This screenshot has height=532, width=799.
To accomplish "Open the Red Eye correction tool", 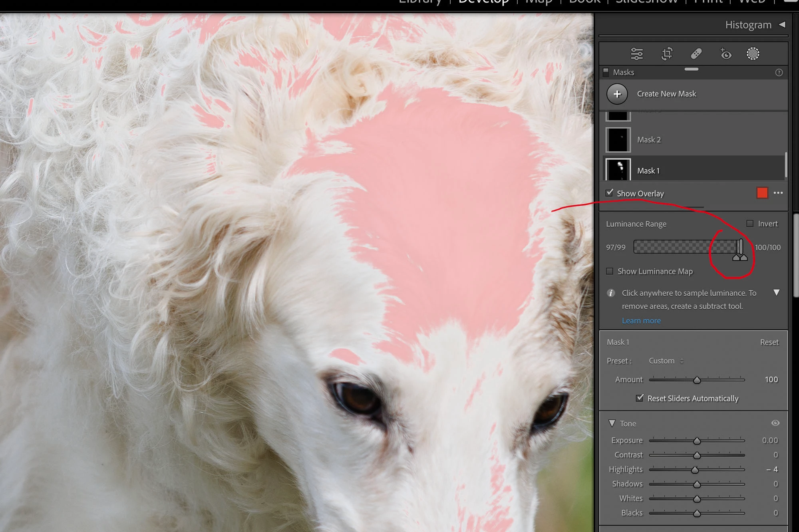I will tap(725, 54).
